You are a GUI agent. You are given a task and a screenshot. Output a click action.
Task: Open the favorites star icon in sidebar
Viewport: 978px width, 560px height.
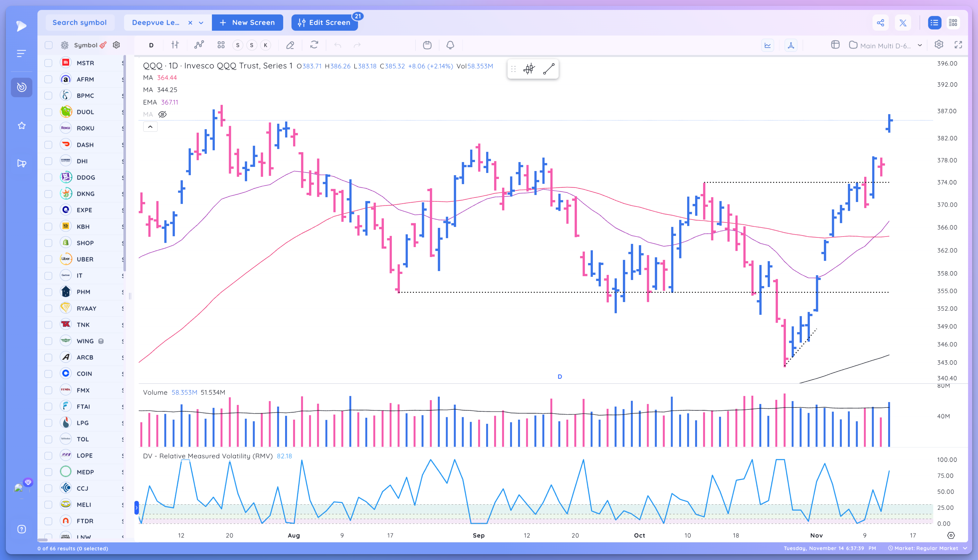[x=22, y=125]
